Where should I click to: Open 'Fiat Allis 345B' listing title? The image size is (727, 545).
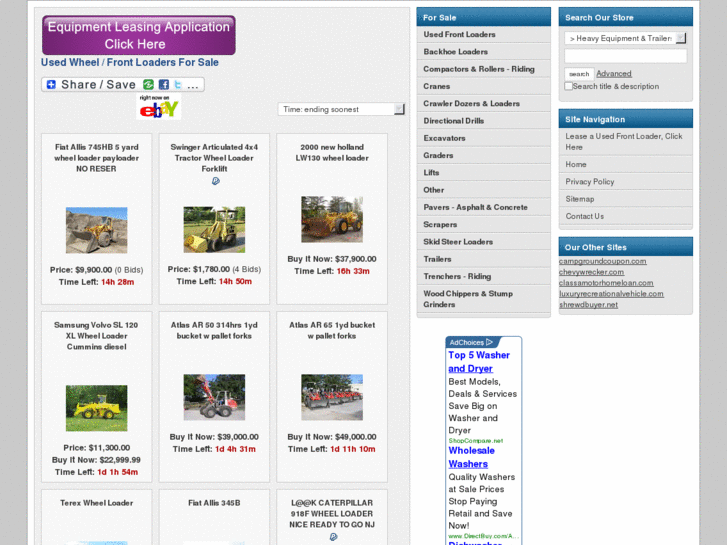(x=214, y=503)
